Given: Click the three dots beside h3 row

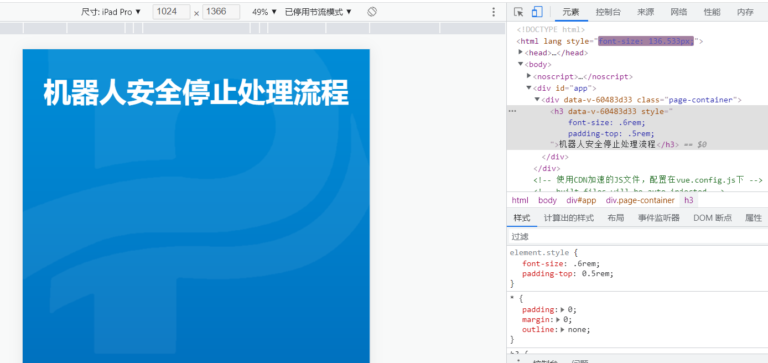Looking at the screenshot, I should [512, 111].
